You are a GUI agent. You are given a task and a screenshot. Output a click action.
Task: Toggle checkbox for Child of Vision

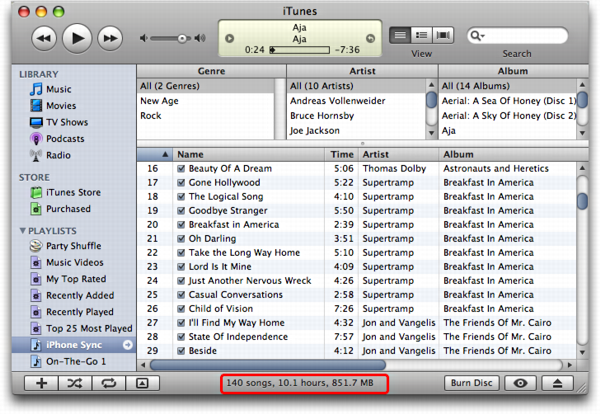[x=181, y=309]
